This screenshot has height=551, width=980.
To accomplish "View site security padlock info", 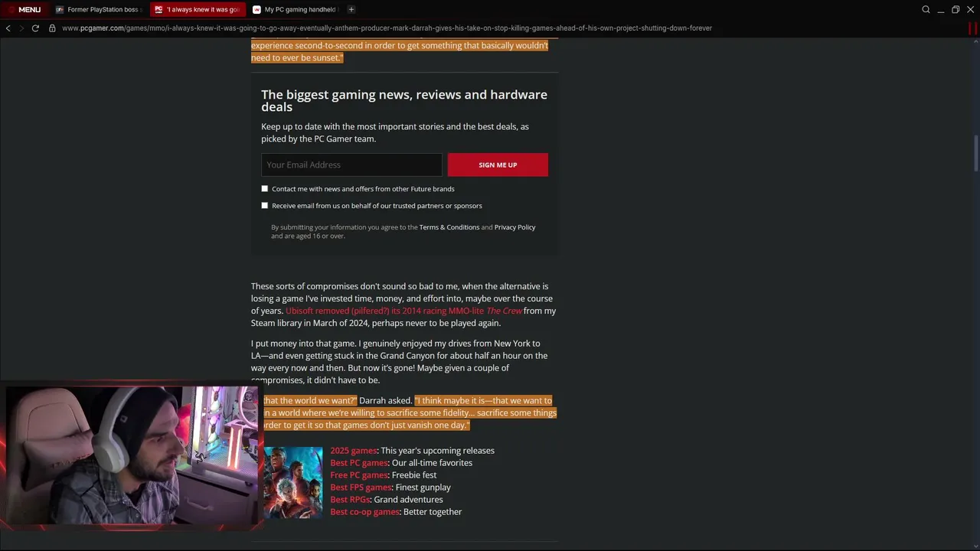I will click(x=52, y=28).
